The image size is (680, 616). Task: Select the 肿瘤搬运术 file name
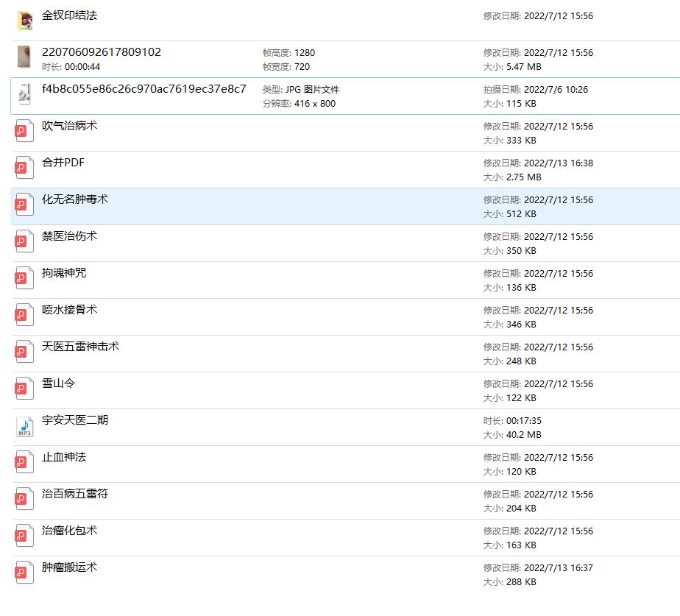click(69, 567)
